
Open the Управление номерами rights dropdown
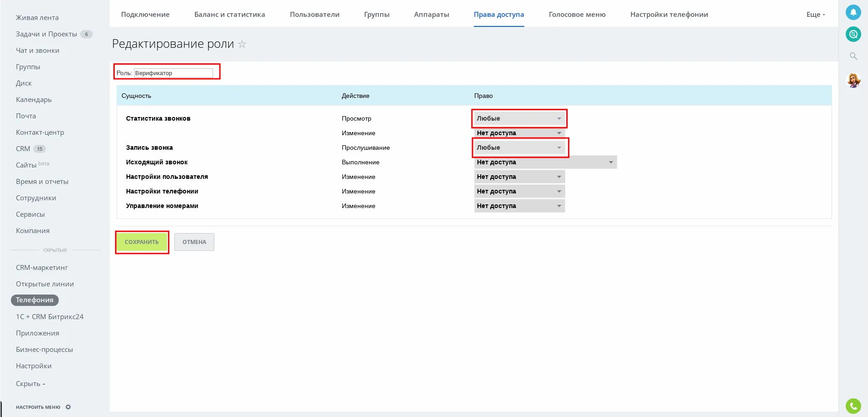point(519,206)
